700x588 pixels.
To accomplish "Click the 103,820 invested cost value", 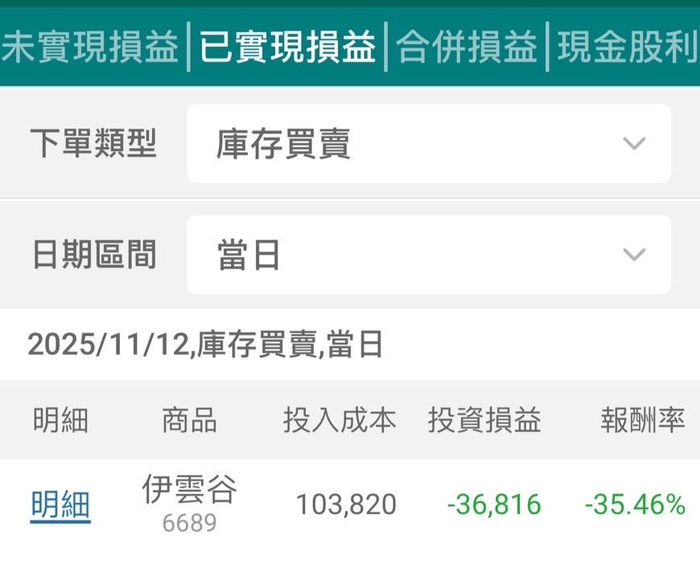I will pos(347,504).
